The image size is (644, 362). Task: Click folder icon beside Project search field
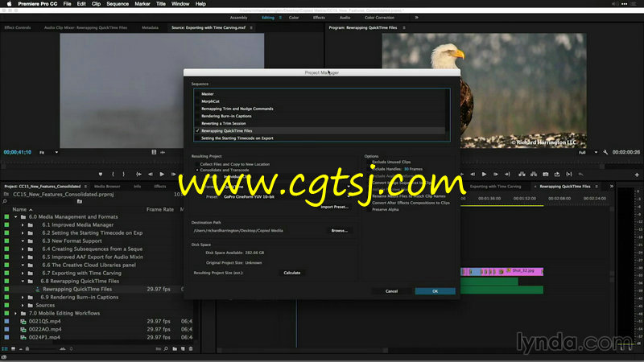80,202
